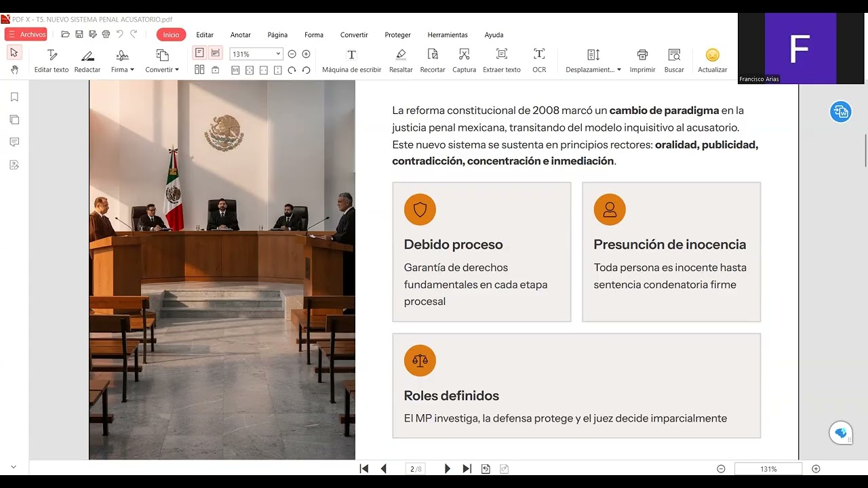
Task: Go to previous page
Action: (x=384, y=468)
